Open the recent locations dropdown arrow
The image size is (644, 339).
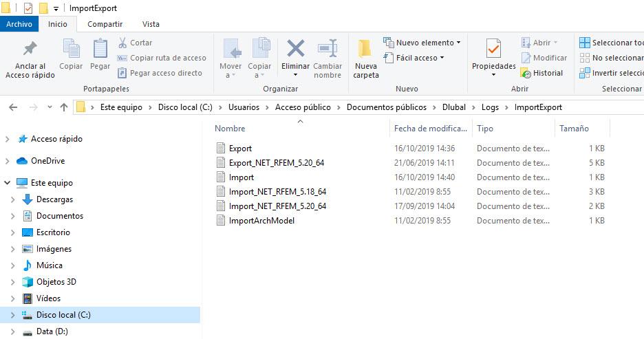coord(50,107)
